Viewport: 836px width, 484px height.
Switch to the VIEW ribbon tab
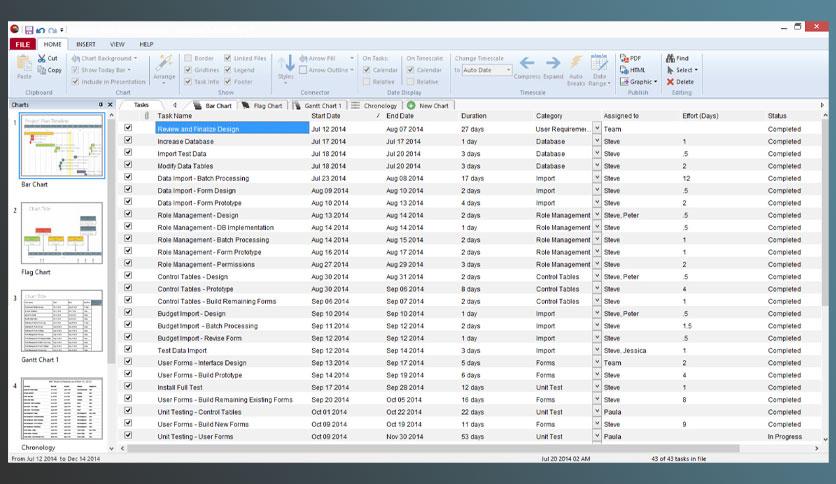coord(117,44)
